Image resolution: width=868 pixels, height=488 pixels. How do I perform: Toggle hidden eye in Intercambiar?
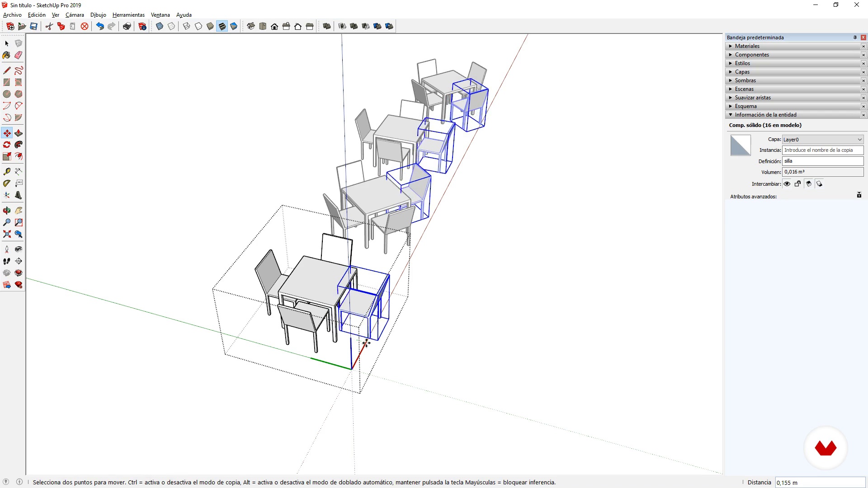click(x=787, y=184)
